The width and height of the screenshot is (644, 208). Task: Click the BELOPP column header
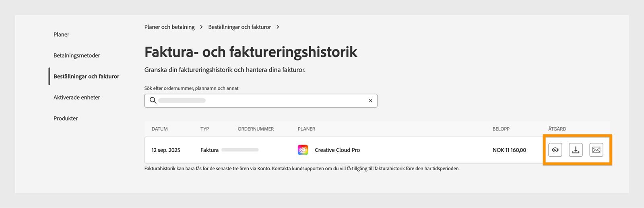[x=501, y=129]
